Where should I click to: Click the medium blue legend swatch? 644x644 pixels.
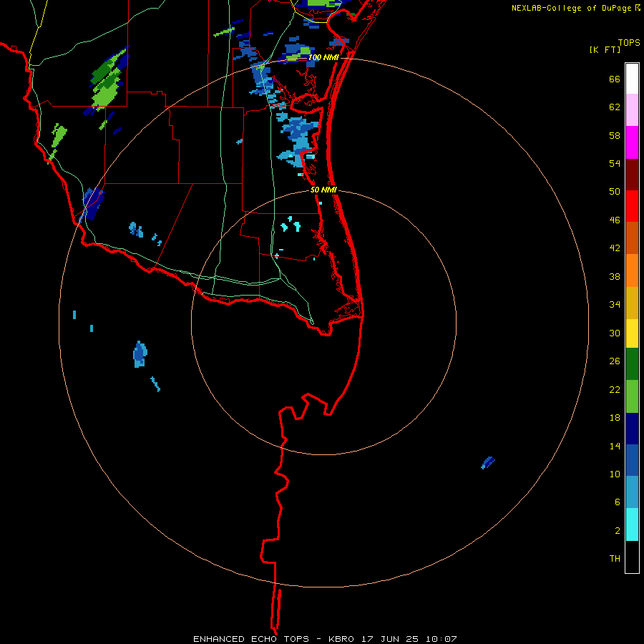(632, 460)
